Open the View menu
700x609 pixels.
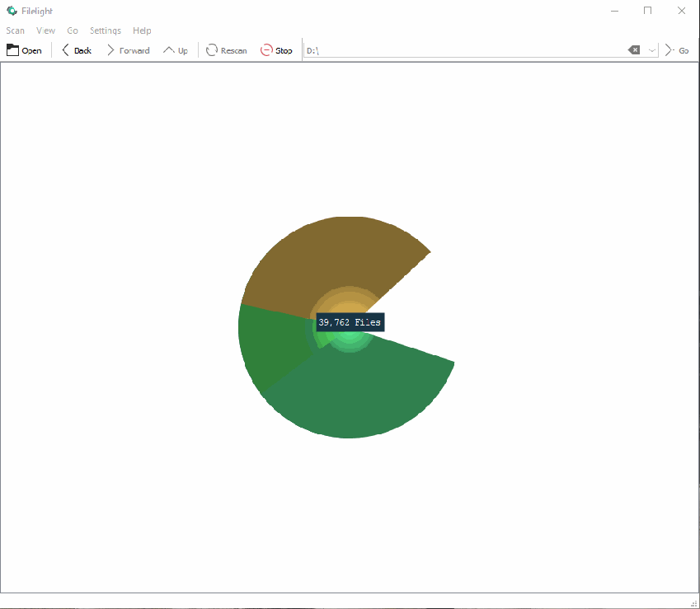[x=45, y=30]
